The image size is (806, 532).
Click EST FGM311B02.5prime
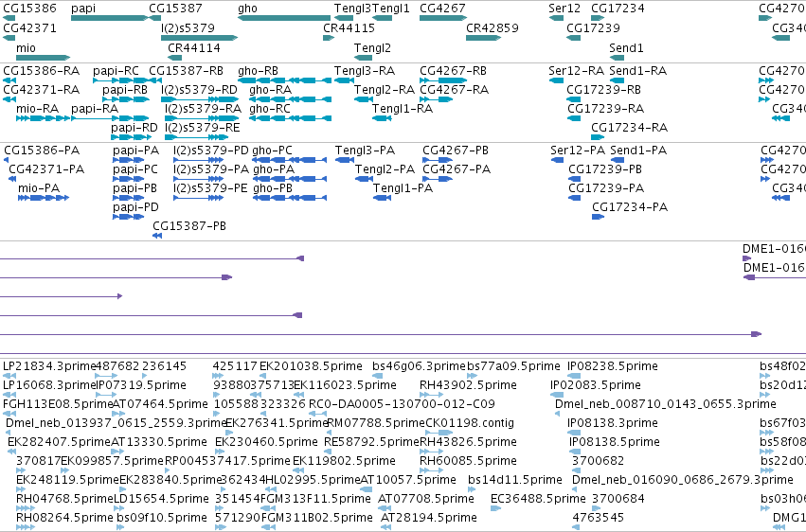pos(266,528)
